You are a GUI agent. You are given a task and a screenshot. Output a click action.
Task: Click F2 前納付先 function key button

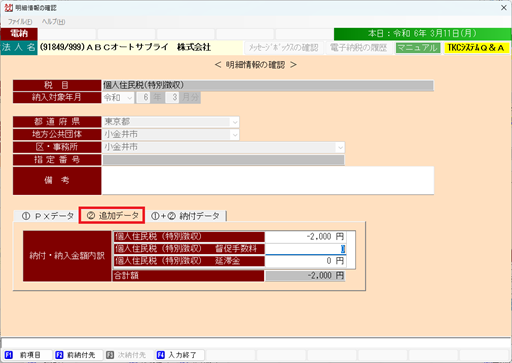[x=78, y=355]
